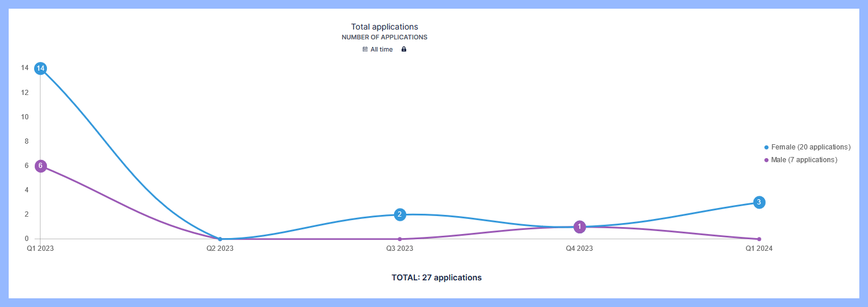Select the blue 14 marker at Q1 2023

pos(41,68)
